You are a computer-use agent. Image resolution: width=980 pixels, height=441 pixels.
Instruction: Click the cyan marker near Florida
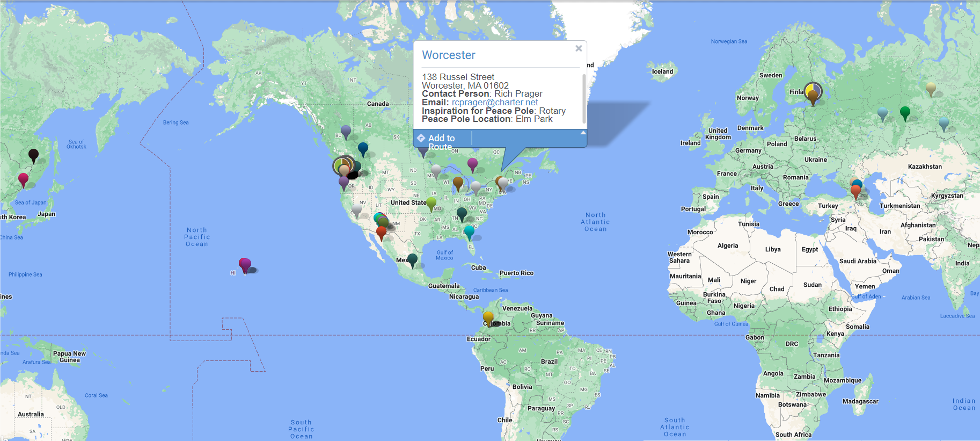pos(469,232)
